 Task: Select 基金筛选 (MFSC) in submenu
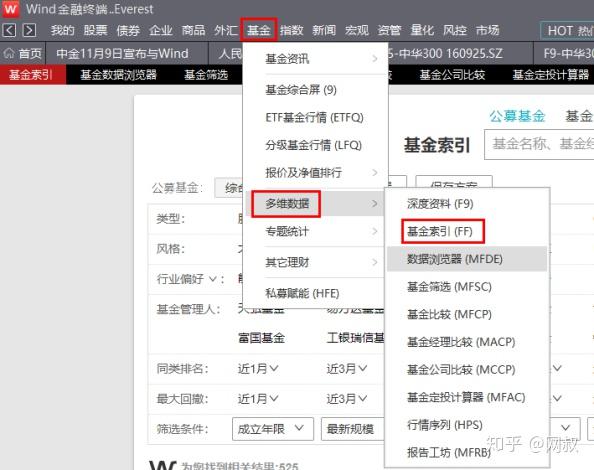tap(467, 287)
